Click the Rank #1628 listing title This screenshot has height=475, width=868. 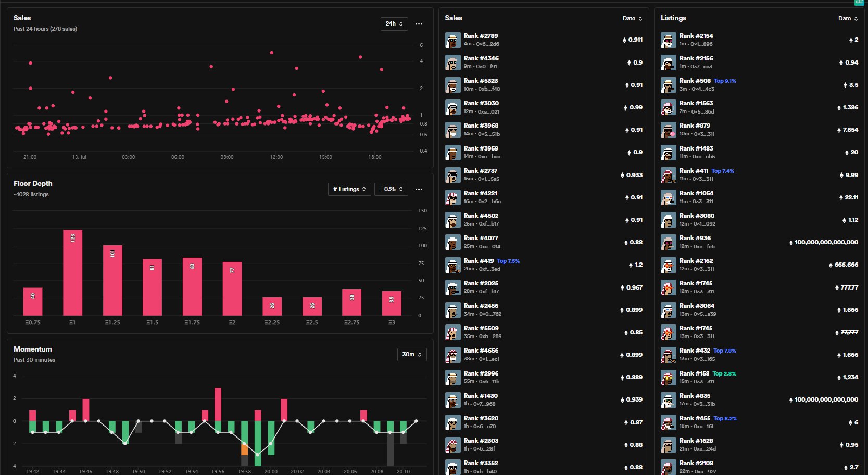pos(696,441)
